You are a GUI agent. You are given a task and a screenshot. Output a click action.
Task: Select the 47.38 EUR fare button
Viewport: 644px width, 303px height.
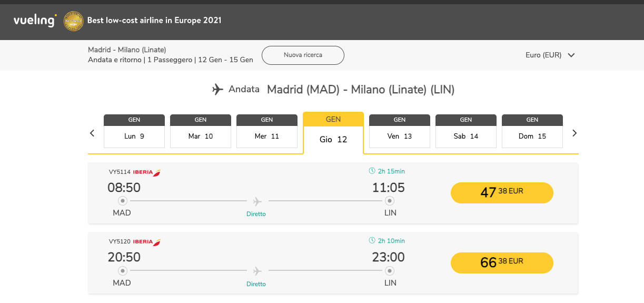coord(502,192)
